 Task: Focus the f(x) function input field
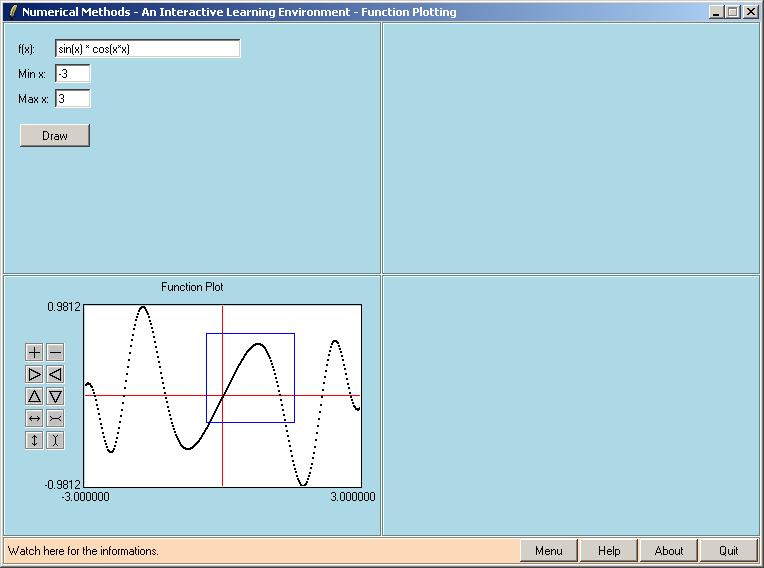148,49
